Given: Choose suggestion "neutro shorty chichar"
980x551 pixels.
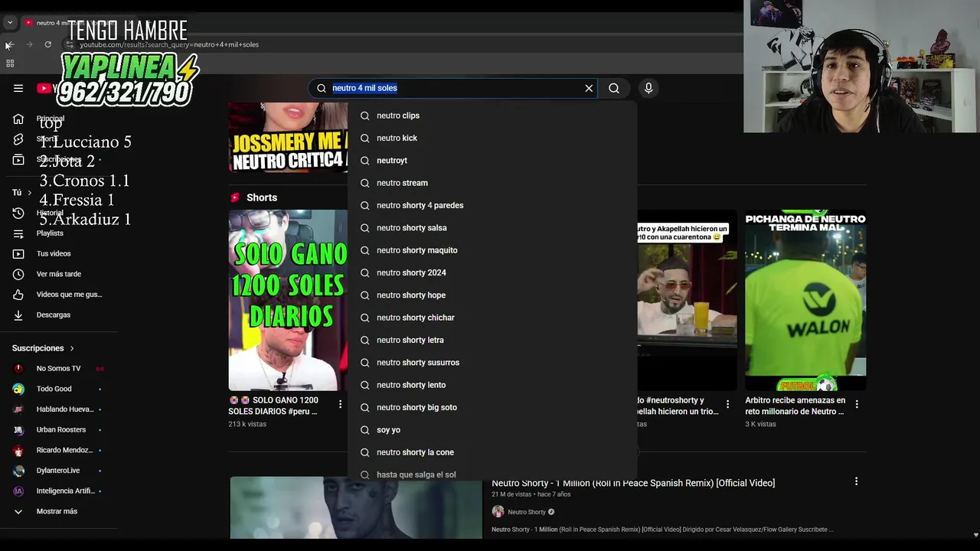Looking at the screenshot, I should (492, 318).
